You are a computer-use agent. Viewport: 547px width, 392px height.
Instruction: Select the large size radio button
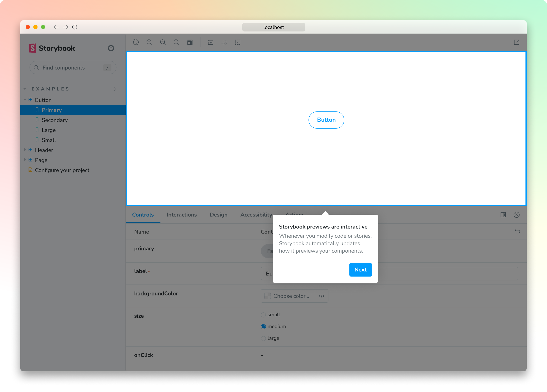[x=263, y=339]
